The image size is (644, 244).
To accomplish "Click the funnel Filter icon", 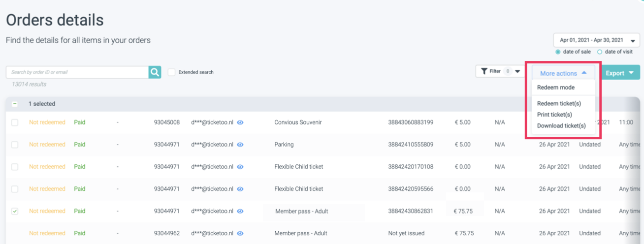I will click(484, 71).
